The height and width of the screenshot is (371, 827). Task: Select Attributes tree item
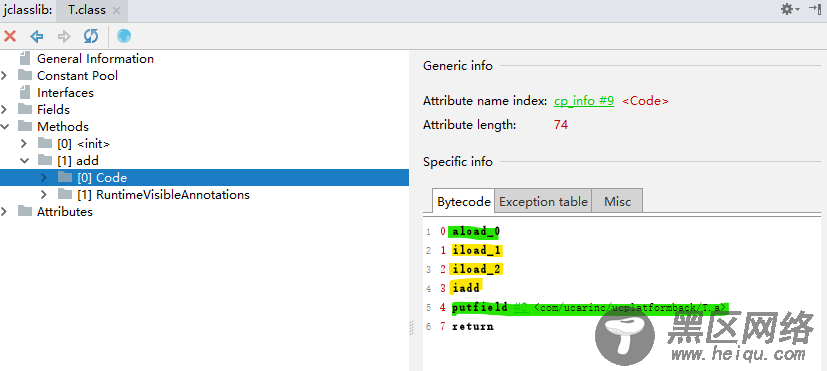point(65,212)
